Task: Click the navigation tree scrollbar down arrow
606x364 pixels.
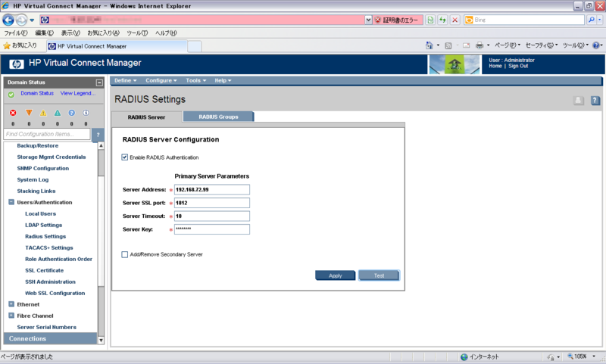Action: [101, 340]
